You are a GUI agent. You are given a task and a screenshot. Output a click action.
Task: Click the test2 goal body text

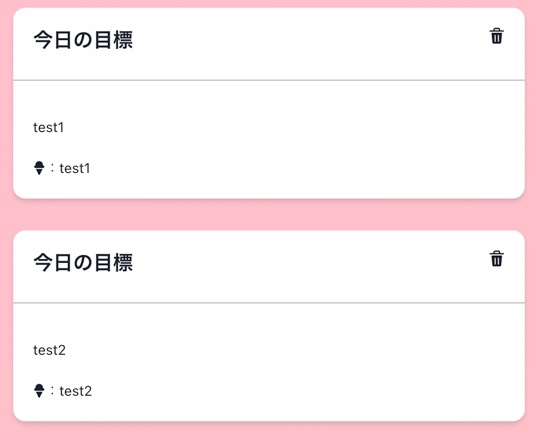click(x=49, y=350)
